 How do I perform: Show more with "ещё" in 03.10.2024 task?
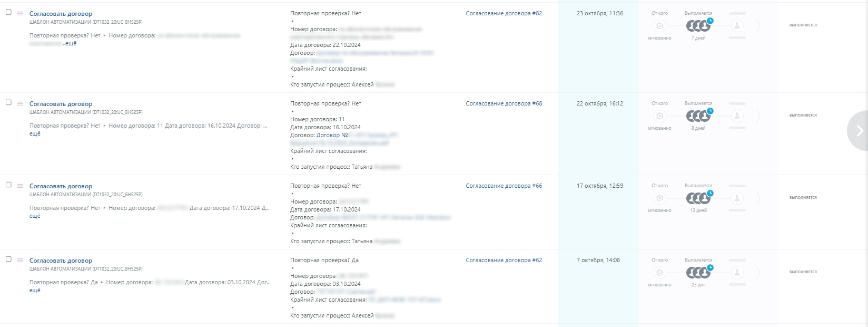tap(35, 291)
